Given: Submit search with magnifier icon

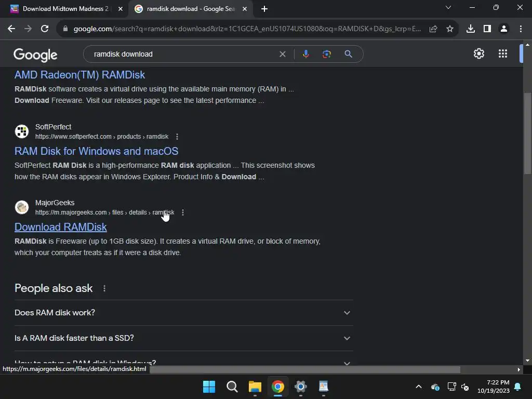Looking at the screenshot, I should click(348, 54).
